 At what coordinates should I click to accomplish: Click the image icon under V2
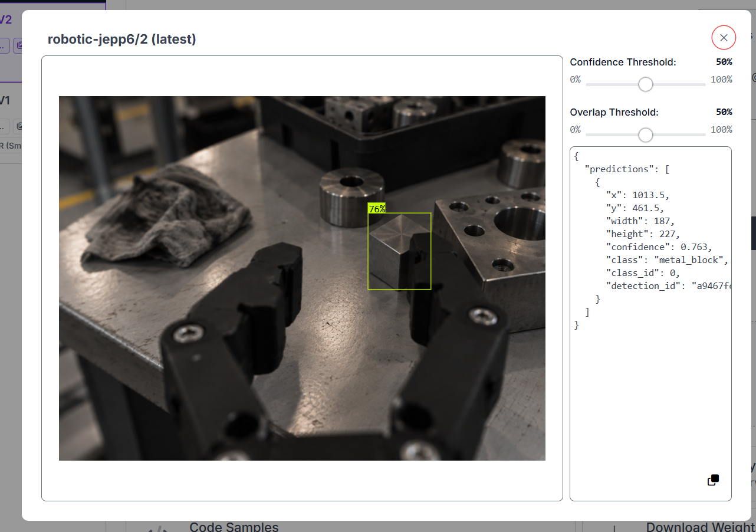click(x=18, y=45)
